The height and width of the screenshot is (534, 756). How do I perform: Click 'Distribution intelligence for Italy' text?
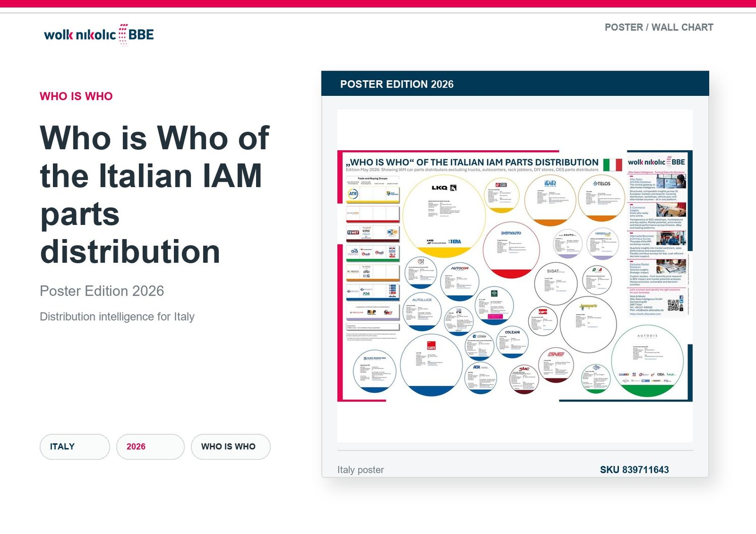click(117, 317)
